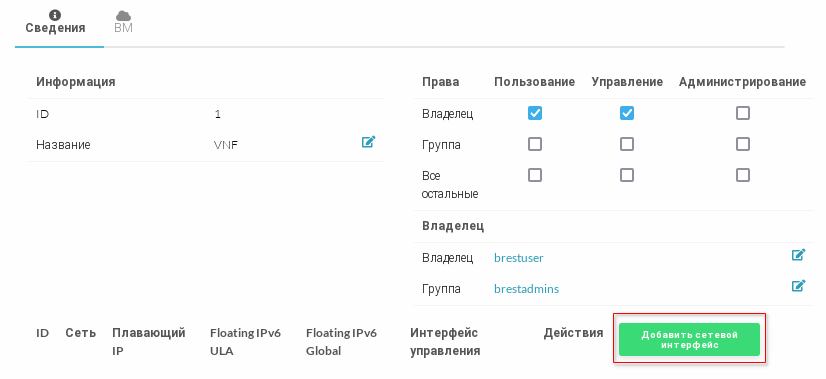Check Группа Пользование checkbox

point(535,144)
